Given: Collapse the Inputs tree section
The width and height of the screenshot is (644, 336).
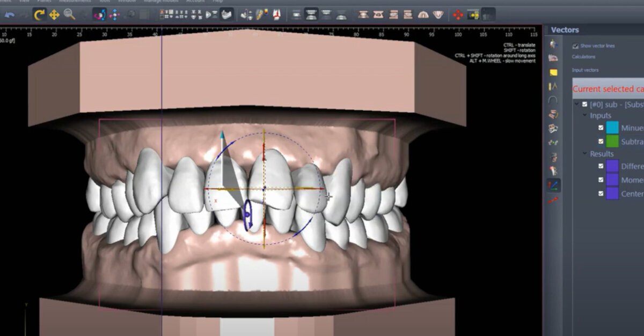Looking at the screenshot, I should tap(584, 115).
